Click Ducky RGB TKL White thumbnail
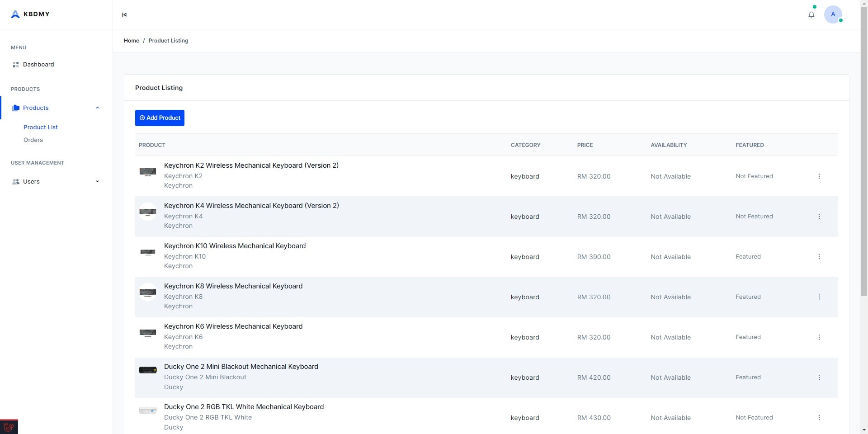Viewport: 868px width, 434px height. coord(148,410)
